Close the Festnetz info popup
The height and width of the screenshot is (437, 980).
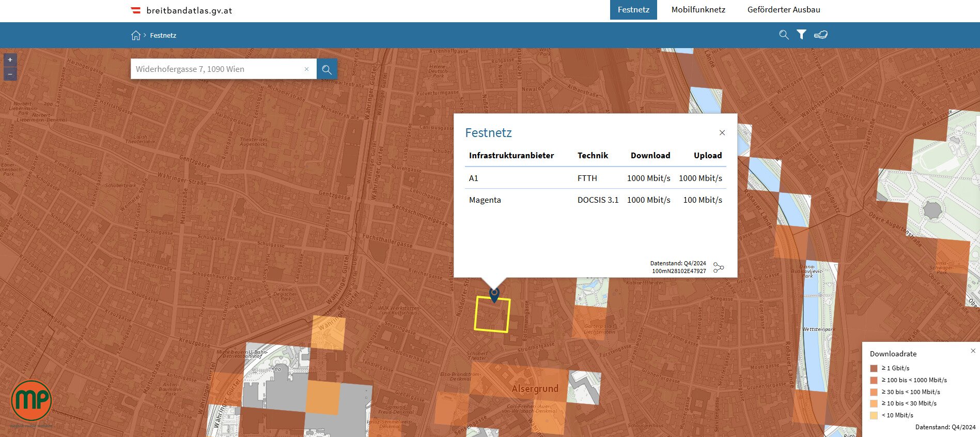pos(722,133)
